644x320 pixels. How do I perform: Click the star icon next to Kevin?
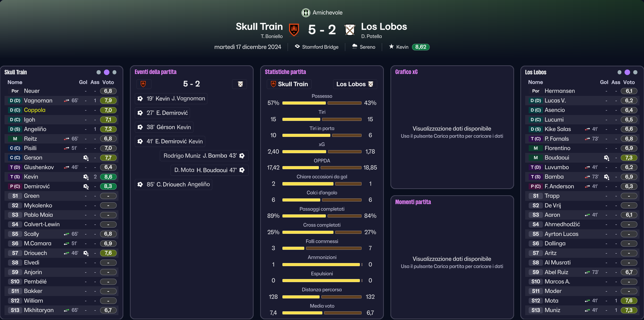(391, 47)
